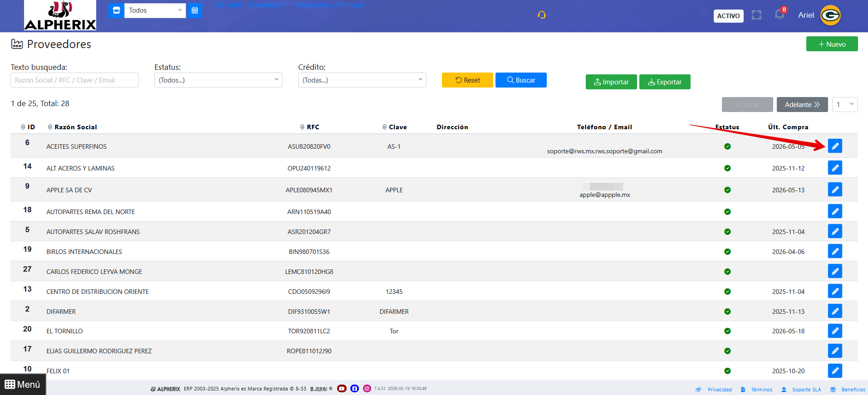Sort table by Razón Social column

pos(72,127)
